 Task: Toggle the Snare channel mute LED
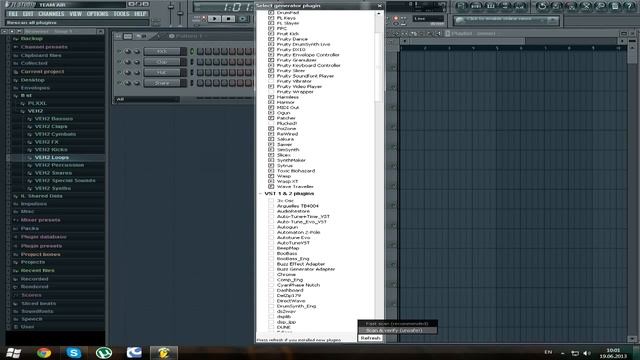tap(119, 83)
